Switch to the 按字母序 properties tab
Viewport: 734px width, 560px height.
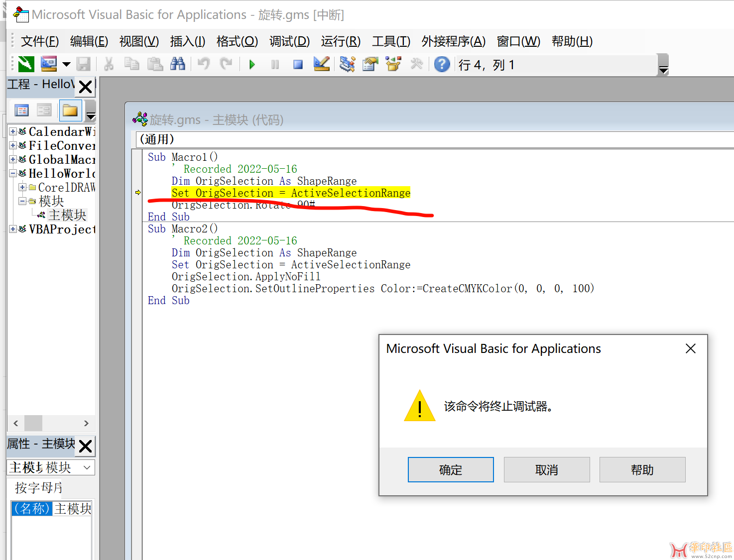[x=38, y=487]
